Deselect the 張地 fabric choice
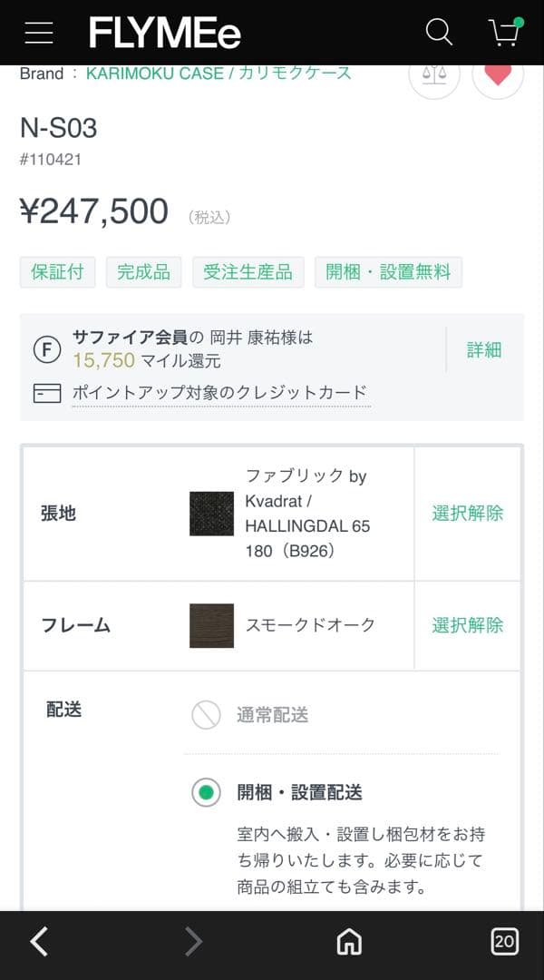544x980 pixels. (x=467, y=514)
